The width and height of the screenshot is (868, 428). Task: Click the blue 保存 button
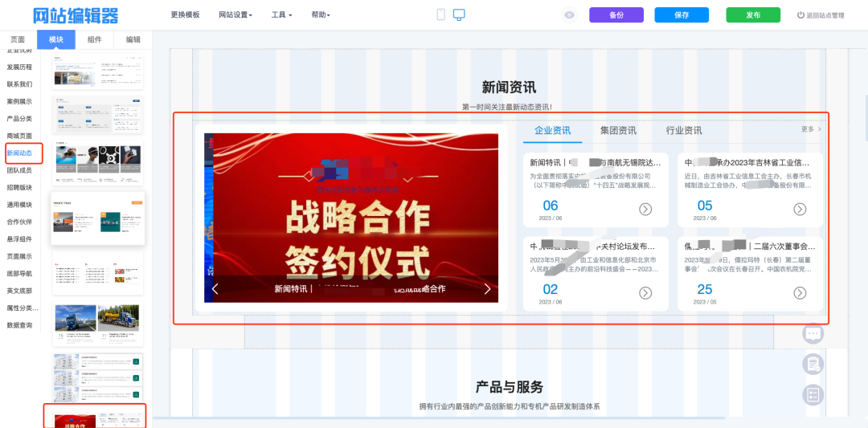(681, 15)
